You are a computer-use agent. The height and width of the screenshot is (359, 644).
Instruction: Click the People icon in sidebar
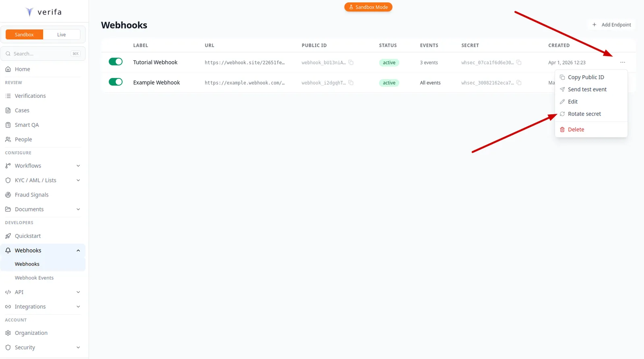(8, 139)
